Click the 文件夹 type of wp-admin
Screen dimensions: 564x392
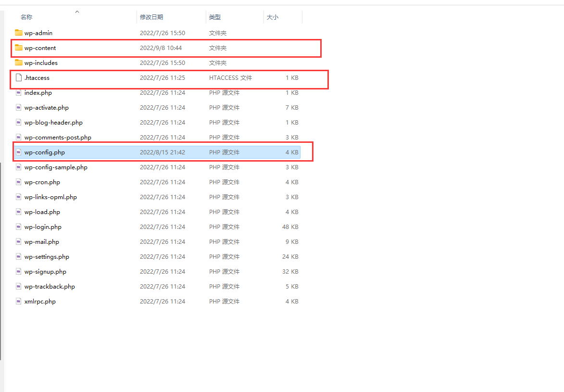218,33
